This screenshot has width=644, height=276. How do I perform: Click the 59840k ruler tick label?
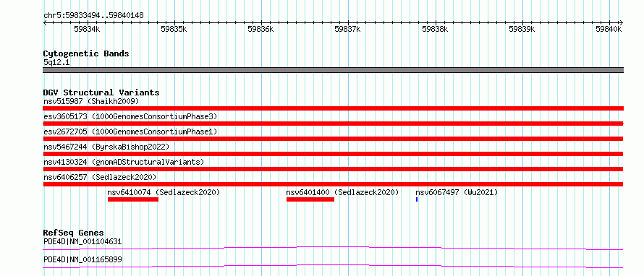[x=609, y=29]
